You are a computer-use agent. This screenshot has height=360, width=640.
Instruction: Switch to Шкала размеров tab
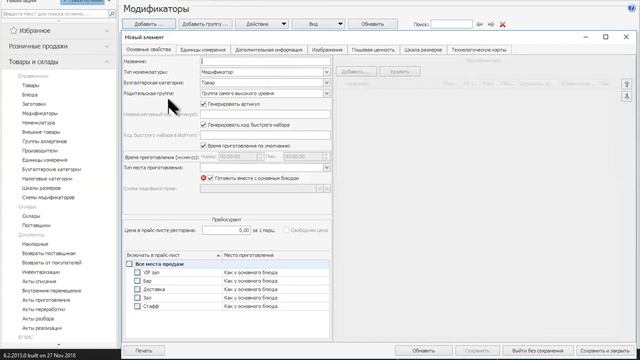(423, 50)
